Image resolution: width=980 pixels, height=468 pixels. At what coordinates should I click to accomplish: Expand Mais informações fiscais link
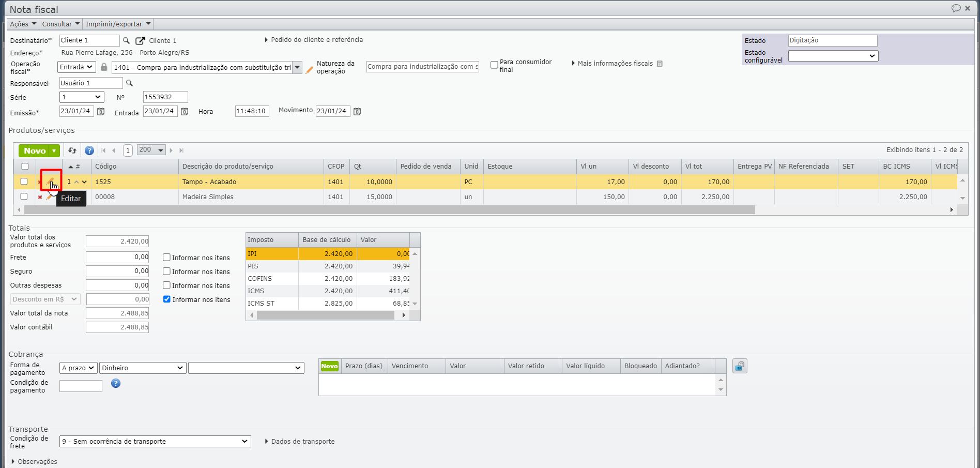[x=615, y=64]
